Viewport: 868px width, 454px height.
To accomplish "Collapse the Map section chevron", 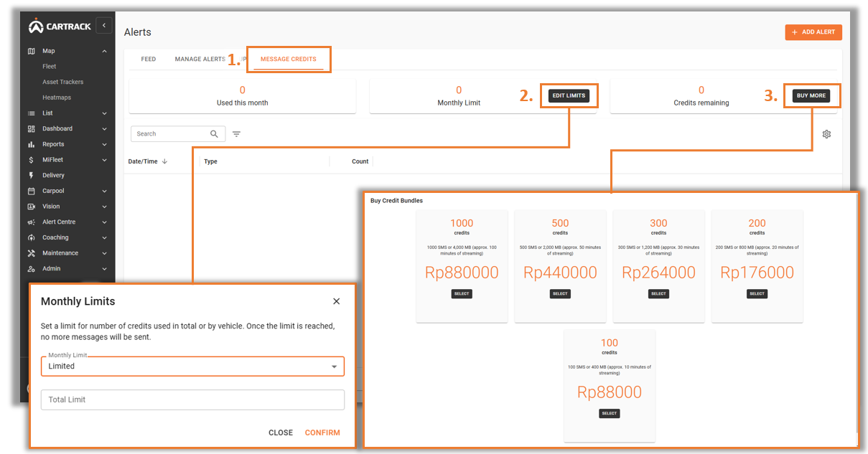I will tap(104, 51).
